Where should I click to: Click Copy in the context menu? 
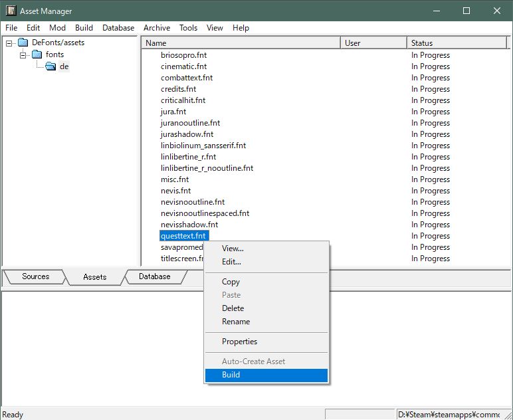pos(231,282)
